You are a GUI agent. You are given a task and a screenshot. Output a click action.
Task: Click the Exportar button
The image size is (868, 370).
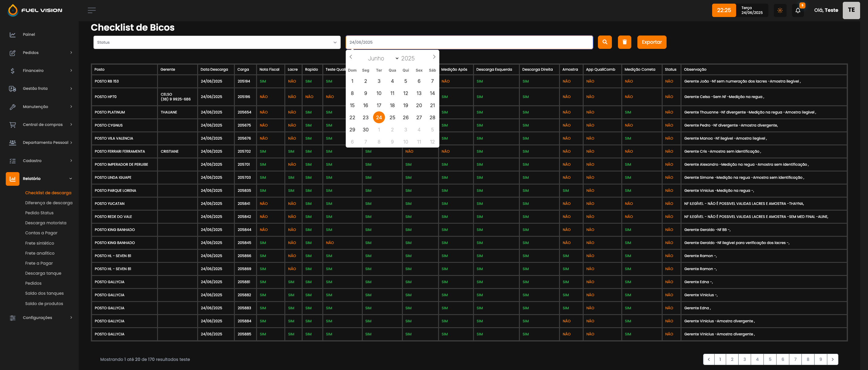coord(651,42)
